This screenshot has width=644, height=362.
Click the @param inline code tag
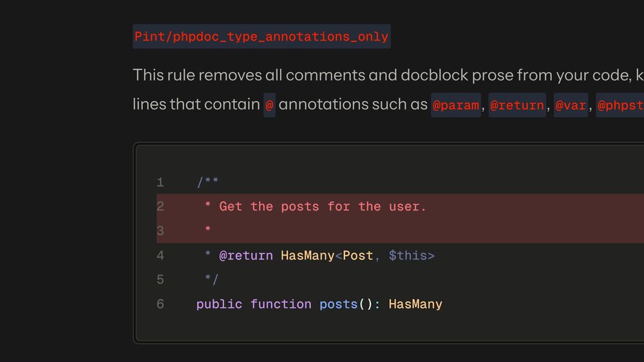pos(456,105)
